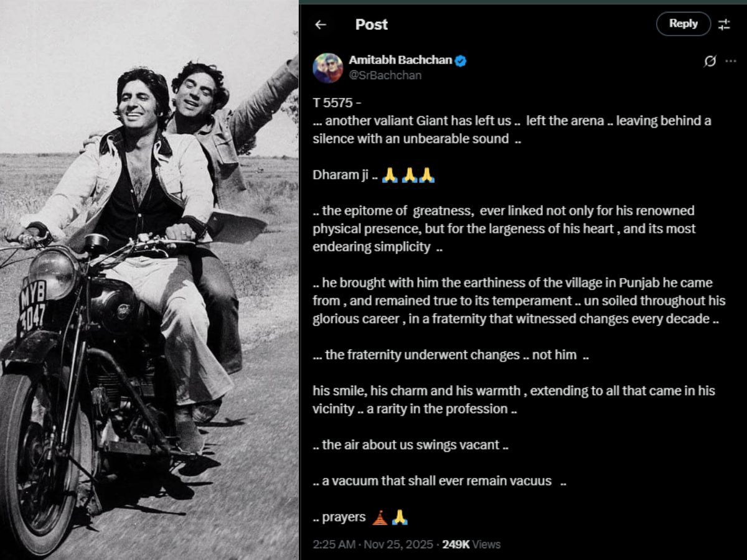
Task: Click the folded hands emoji after the temple
Action: tap(400, 517)
